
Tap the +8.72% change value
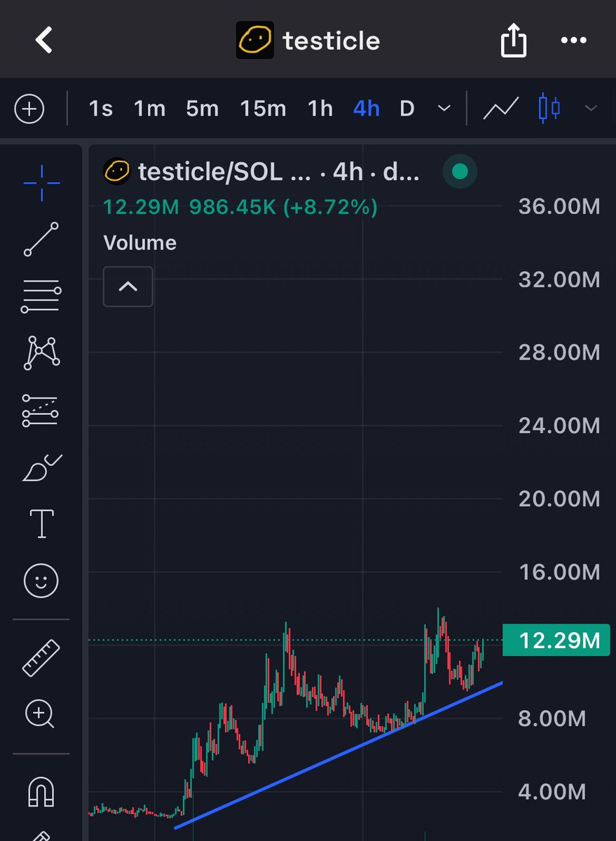[331, 207]
